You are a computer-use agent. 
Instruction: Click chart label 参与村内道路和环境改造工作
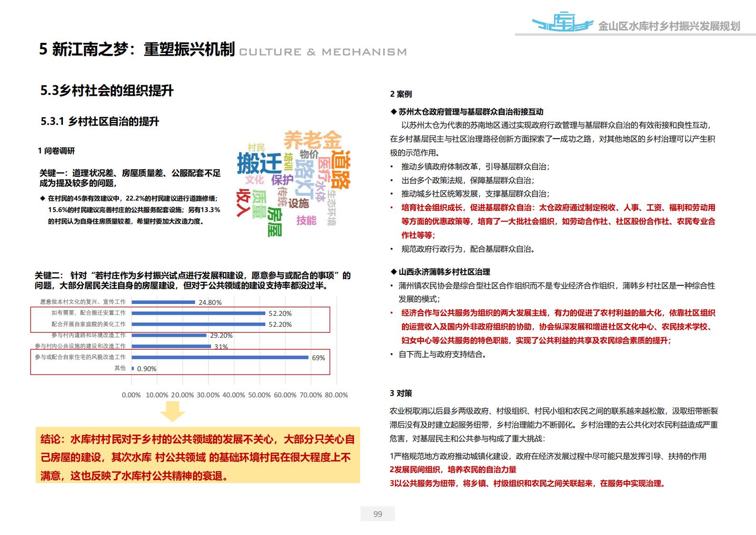[x=89, y=335]
